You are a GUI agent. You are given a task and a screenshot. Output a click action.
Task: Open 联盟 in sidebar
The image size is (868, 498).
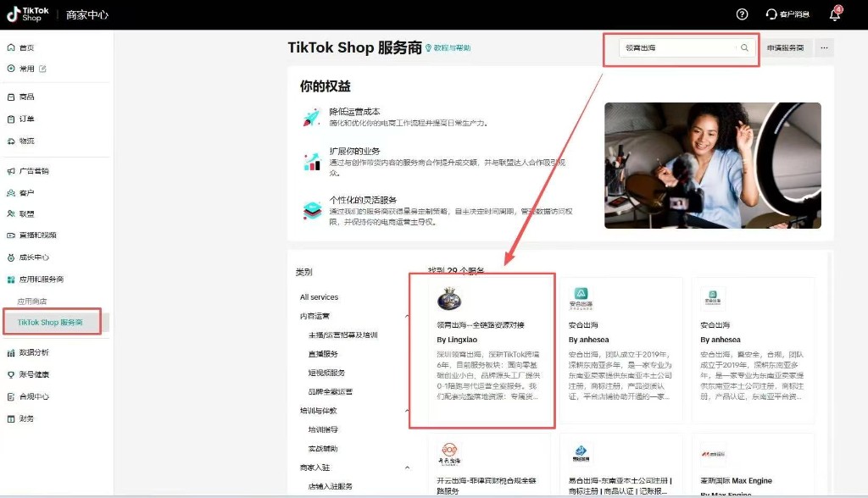(x=26, y=214)
